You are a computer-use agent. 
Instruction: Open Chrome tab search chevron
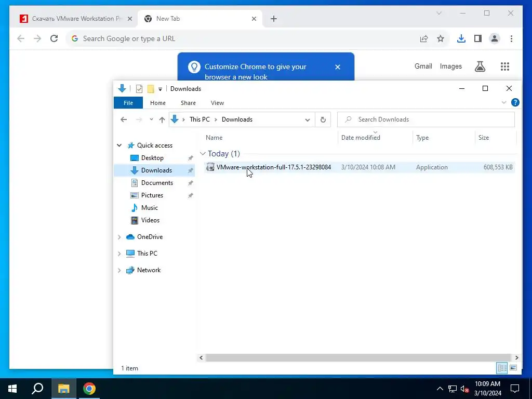[438, 13]
